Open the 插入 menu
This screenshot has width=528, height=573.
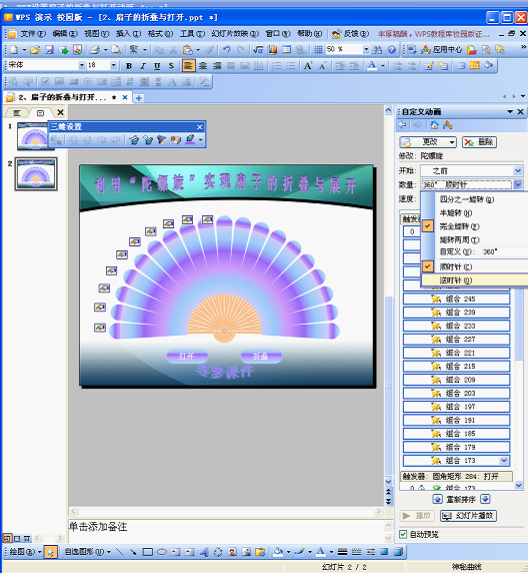(x=128, y=34)
